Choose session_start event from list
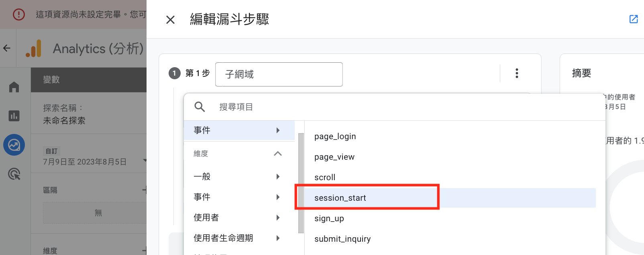Viewport: 644px width, 255px height. click(340, 198)
